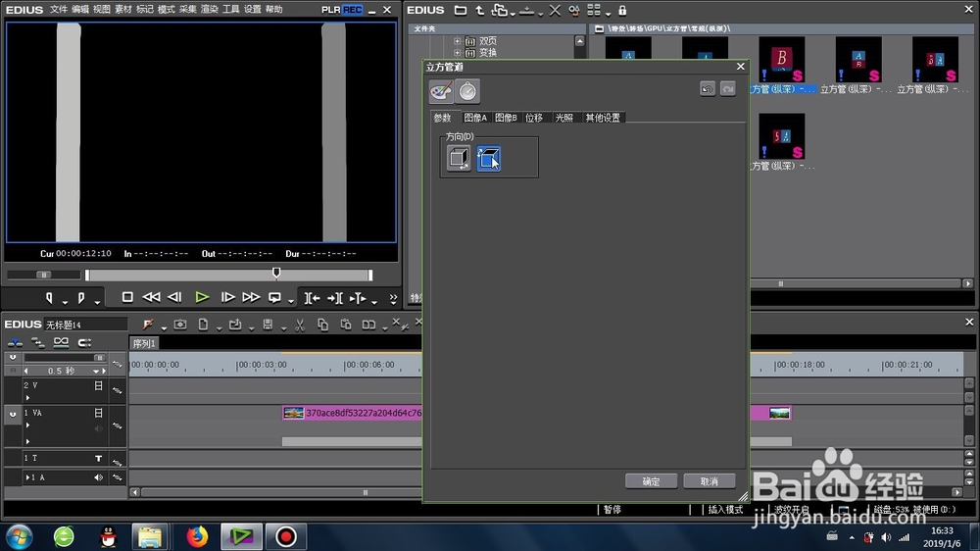Open the 渲染 menu
Screen dimensions: 980x551
209,10
